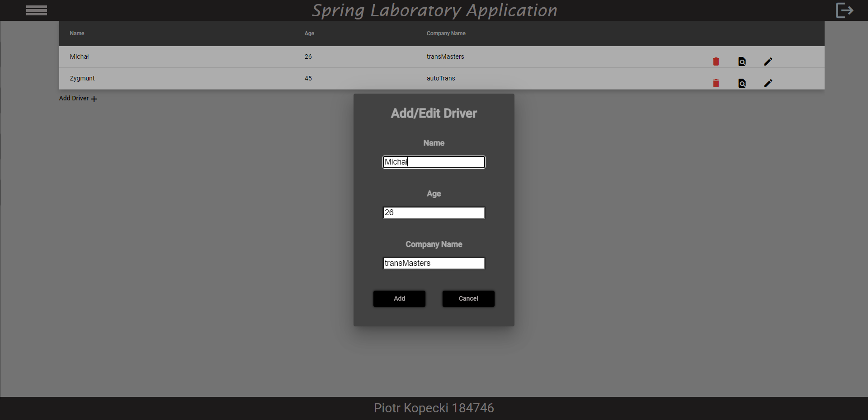View details of driver Michał
This screenshot has height=420, width=868.
pos(742,61)
